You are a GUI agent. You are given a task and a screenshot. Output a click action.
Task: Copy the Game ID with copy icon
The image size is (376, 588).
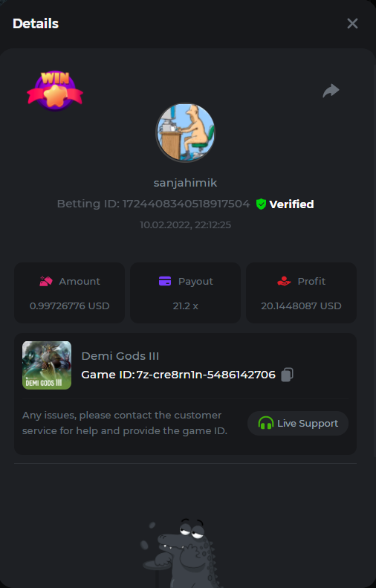coord(287,375)
